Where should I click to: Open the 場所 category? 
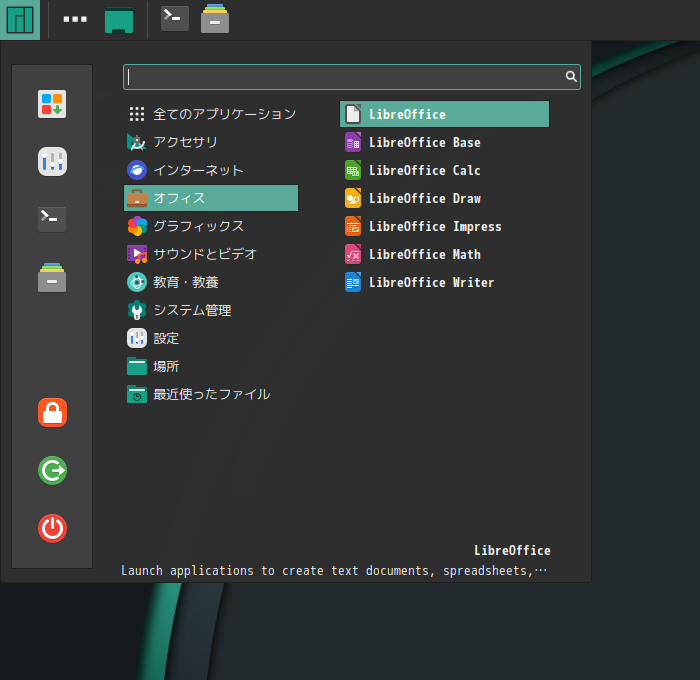pos(211,367)
